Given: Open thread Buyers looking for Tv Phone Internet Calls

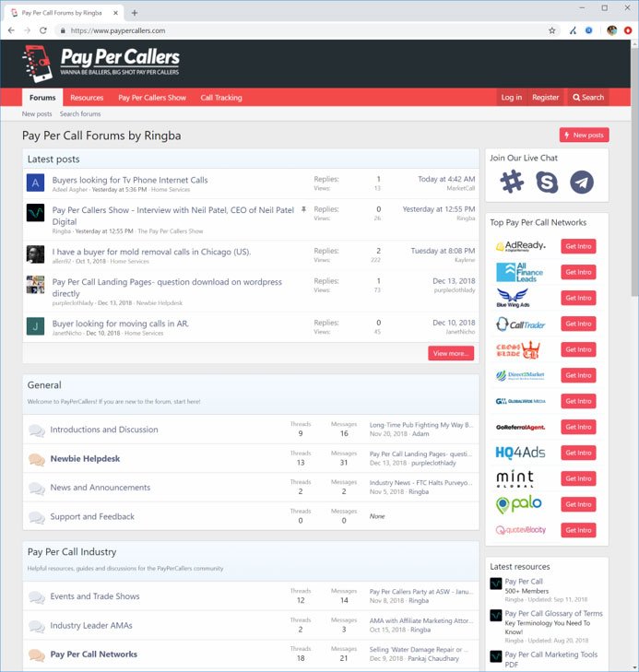Looking at the screenshot, I should tap(130, 180).
